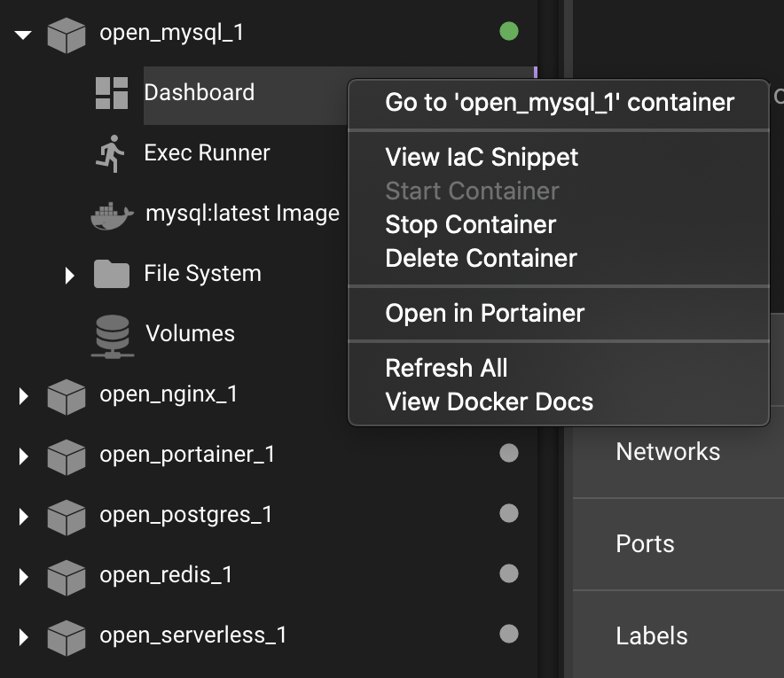Click the purple scrollbar indicator on the sidebar
Image resolution: width=784 pixels, height=678 pixels.
(x=536, y=71)
